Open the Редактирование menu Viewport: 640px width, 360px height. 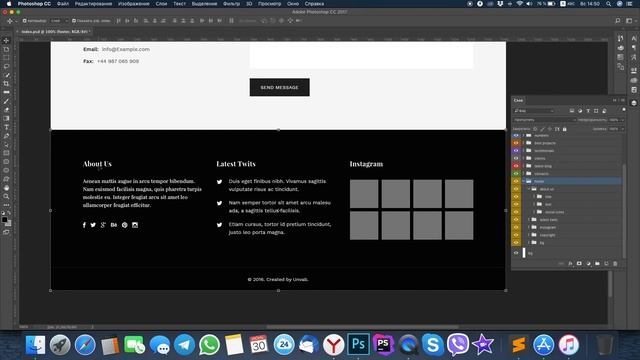click(x=93, y=4)
